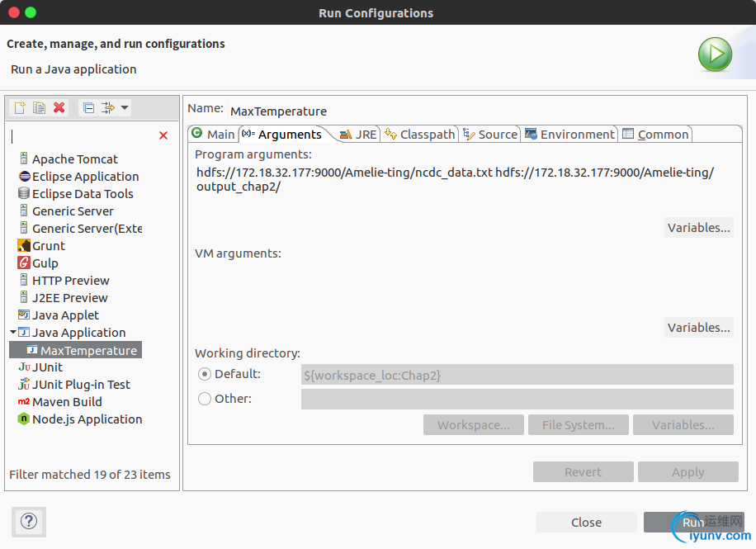Select Eclipse Application icon
This screenshot has width=756, height=549.
(24, 176)
